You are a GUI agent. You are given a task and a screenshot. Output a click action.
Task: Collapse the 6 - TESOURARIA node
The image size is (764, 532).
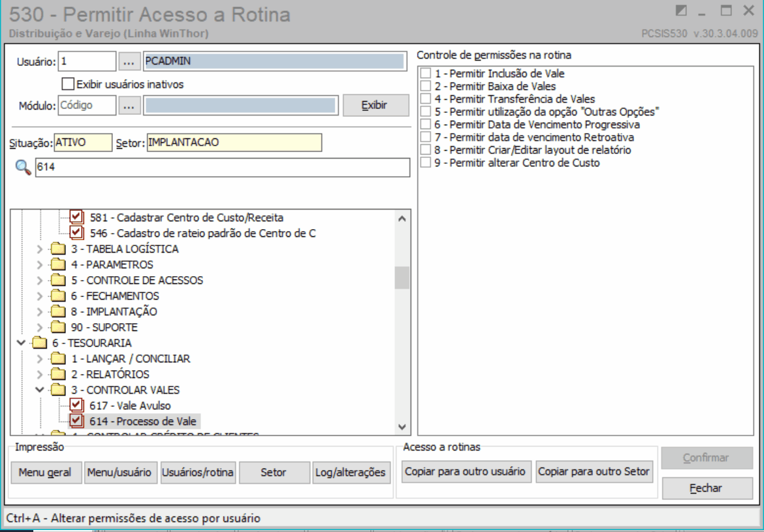coord(21,343)
